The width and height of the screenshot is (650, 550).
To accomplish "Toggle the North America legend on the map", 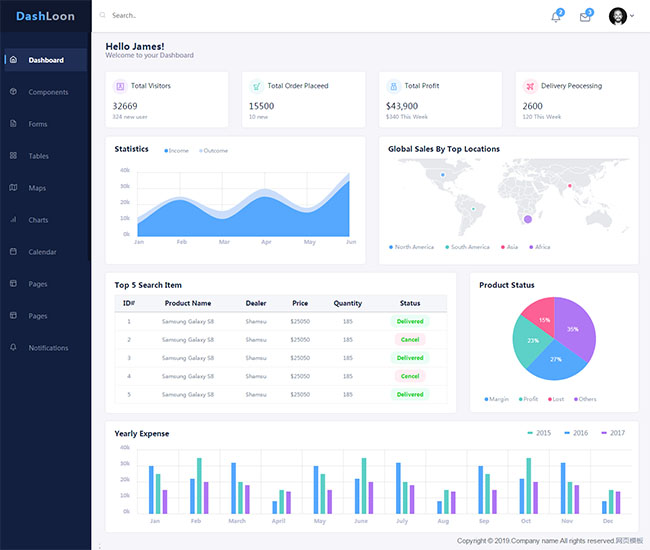I will [x=411, y=247].
